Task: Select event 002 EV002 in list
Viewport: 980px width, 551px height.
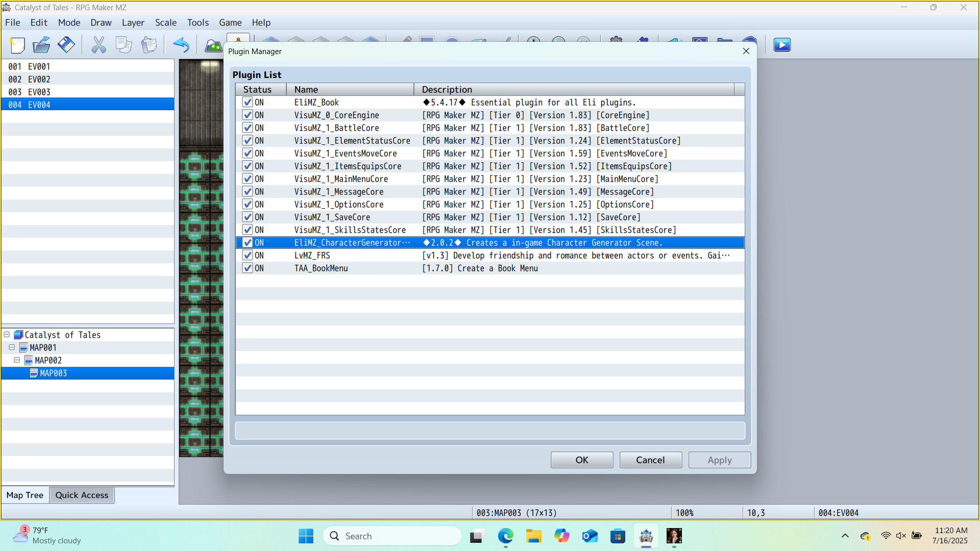Action: point(88,79)
